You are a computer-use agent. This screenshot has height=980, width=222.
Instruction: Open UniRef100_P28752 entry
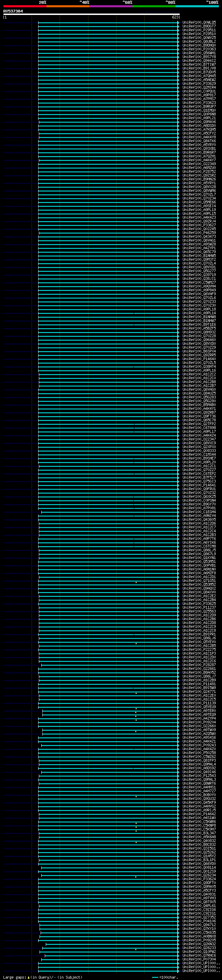point(199,172)
